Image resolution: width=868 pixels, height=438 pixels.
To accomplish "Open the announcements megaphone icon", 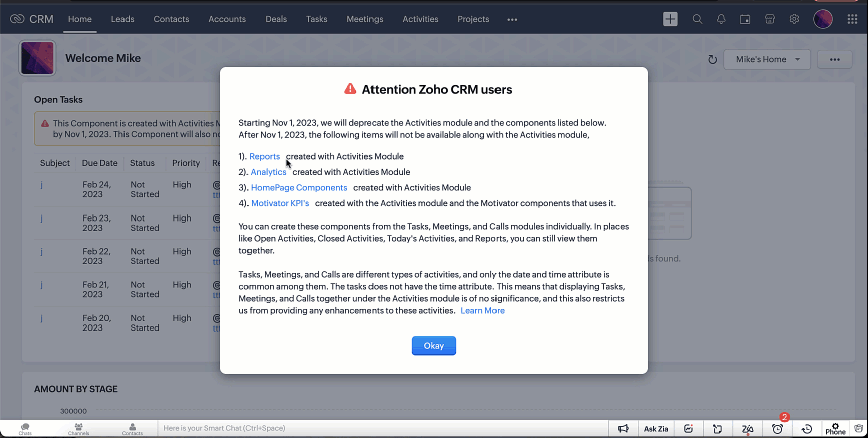I will [x=623, y=429].
